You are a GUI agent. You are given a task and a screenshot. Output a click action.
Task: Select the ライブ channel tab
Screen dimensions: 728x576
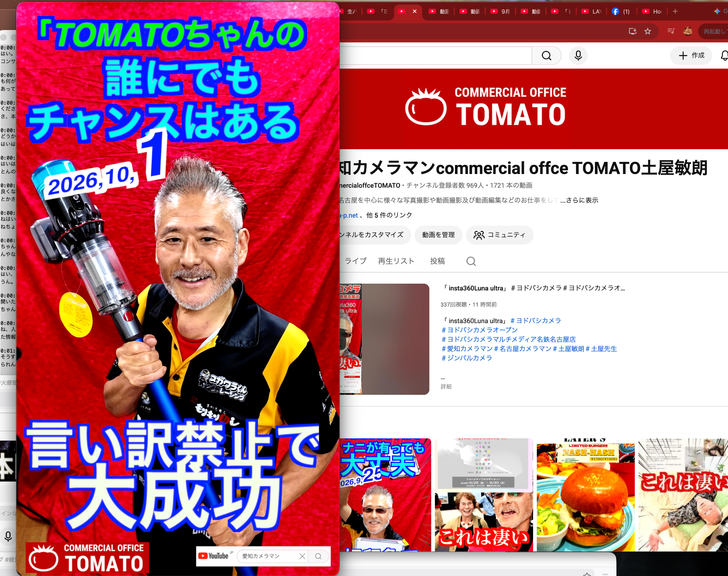click(x=355, y=261)
